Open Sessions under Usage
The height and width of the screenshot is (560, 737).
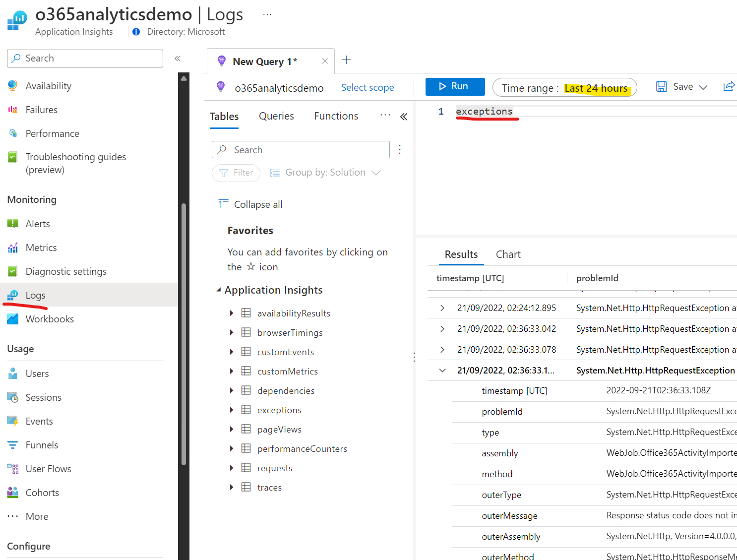click(x=43, y=397)
